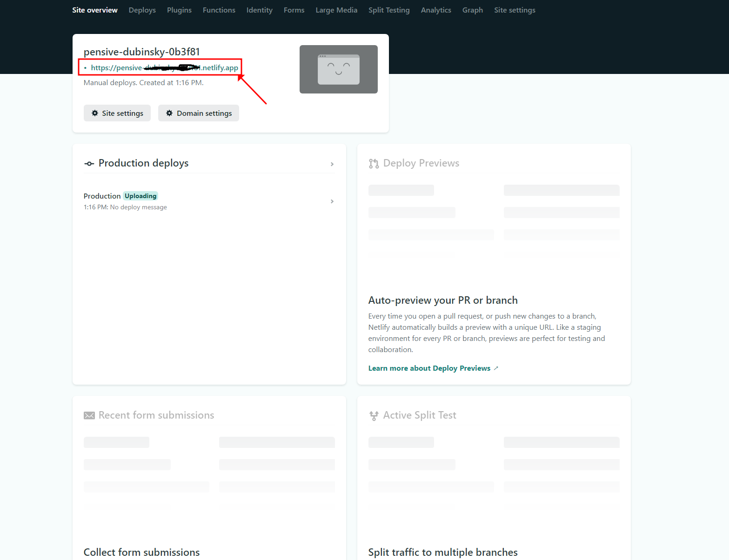The image size is (729, 560).
Task: Click the Collect form submissions heading
Action: tap(142, 553)
